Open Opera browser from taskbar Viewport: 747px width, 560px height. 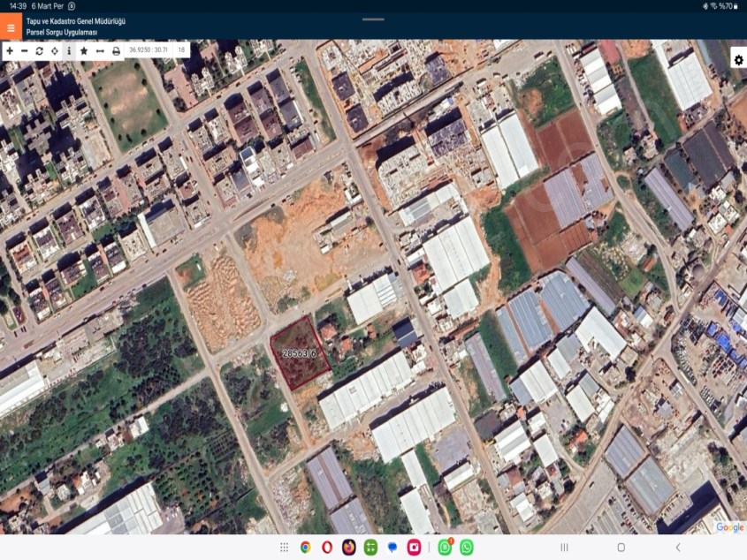click(x=327, y=548)
